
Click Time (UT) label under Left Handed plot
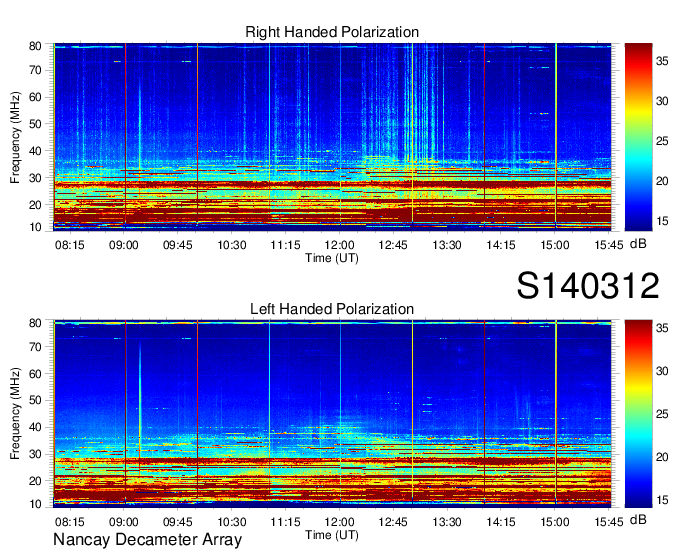(x=332, y=535)
